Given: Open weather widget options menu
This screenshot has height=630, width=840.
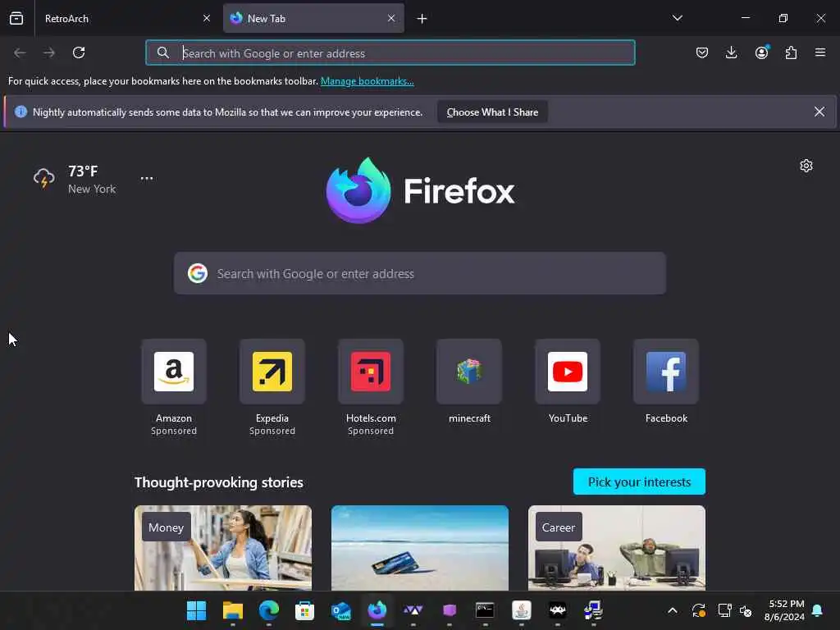Looking at the screenshot, I should point(147,178).
